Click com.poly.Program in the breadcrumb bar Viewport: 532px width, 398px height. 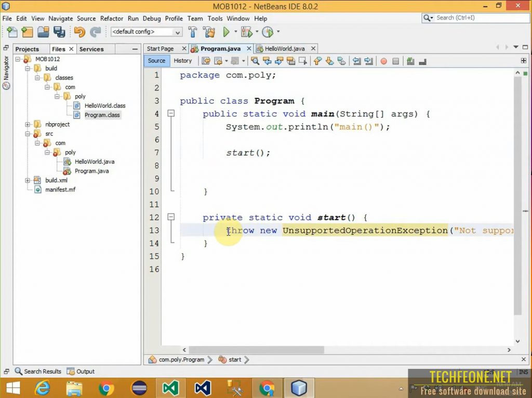[x=181, y=360]
